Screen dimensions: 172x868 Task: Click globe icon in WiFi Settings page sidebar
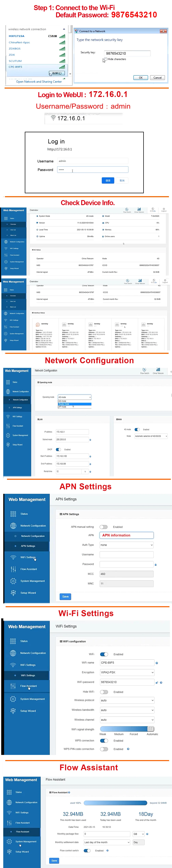tap(13, 653)
